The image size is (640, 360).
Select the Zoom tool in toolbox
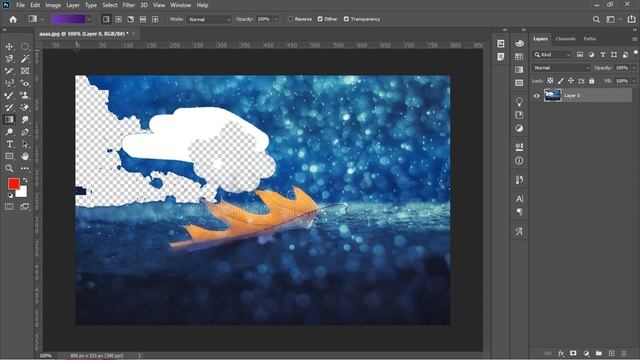[x=9, y=168]
